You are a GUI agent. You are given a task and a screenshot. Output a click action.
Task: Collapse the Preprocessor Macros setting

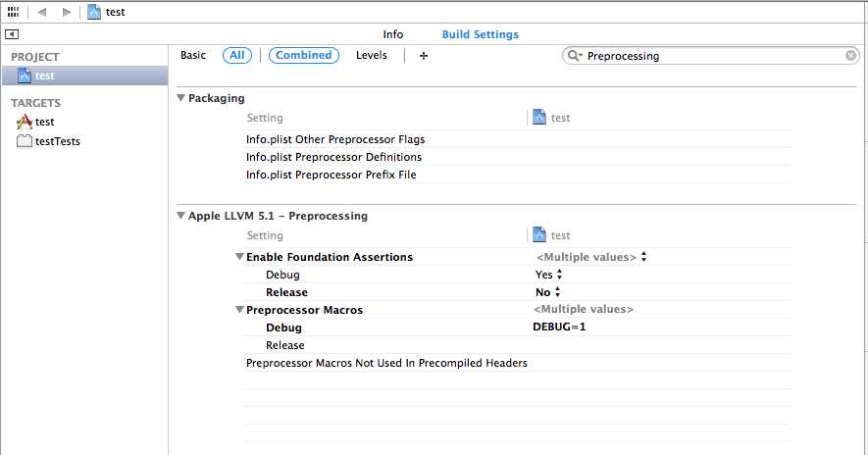click(239, 310)
